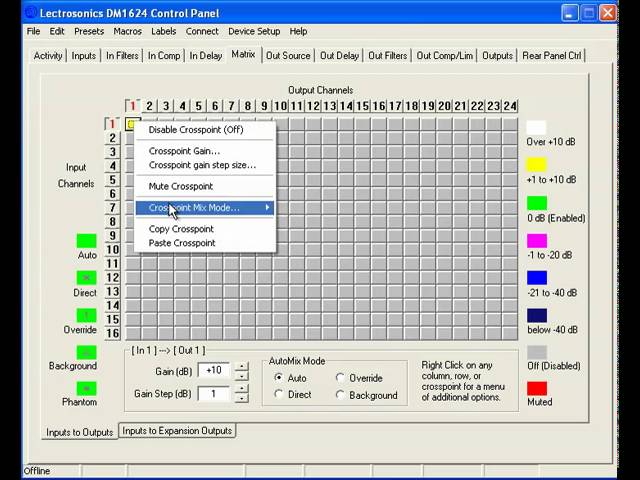Image resolution: width=640 pixels, height=480 pixels.
Task: Open the Connect menu
Action: [202, 31]
